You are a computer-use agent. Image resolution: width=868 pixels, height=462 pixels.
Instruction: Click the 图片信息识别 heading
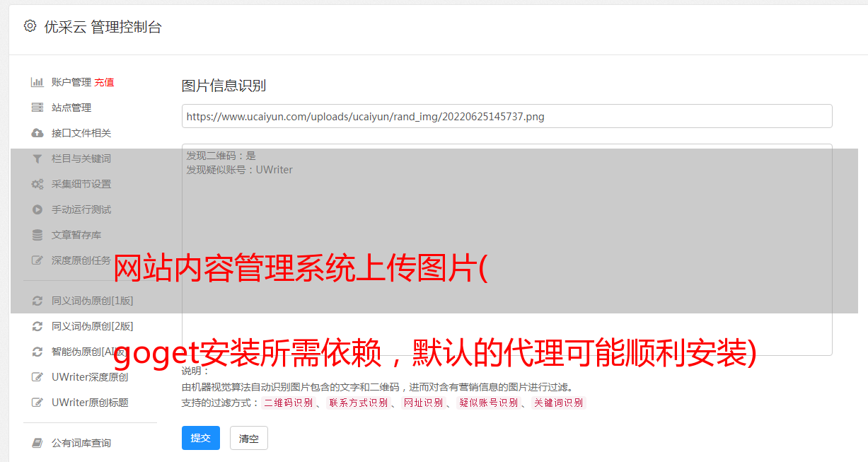pos(224,86)
